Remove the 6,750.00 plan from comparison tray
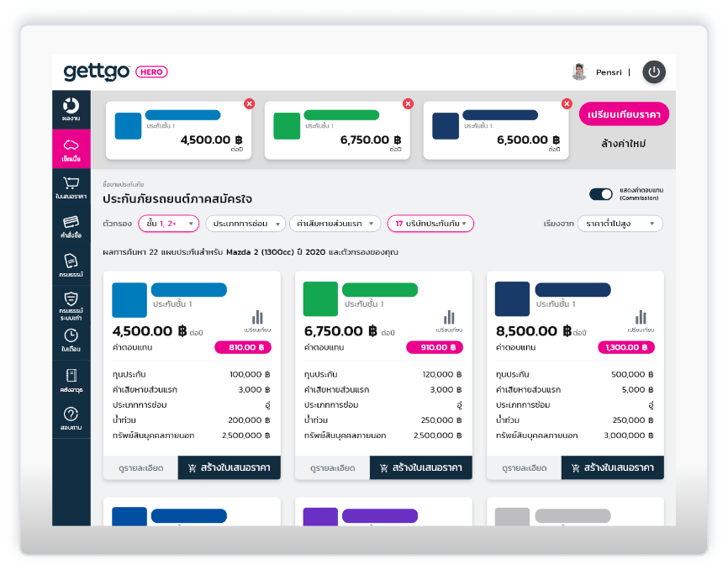 coord(408,103)
